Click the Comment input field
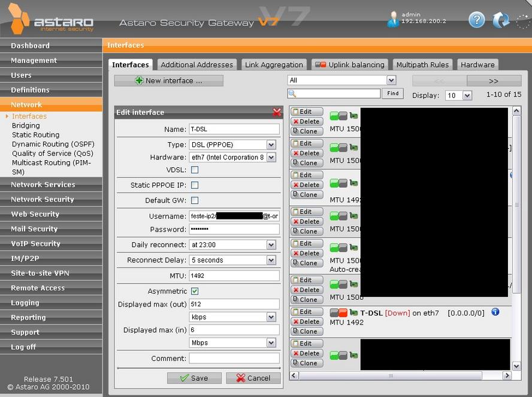The image size is (532, 397). (x=234, y=358)
